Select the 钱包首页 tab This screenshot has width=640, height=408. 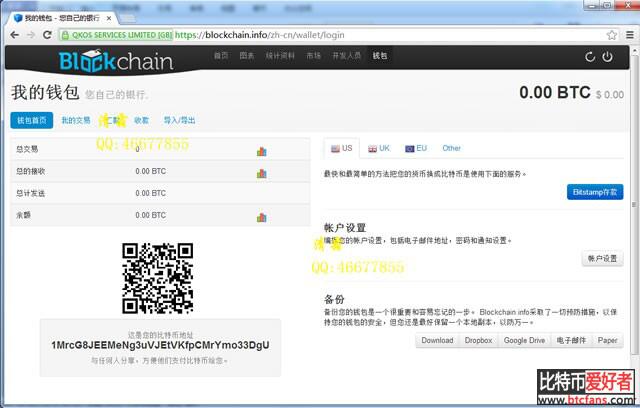[32, 120]
